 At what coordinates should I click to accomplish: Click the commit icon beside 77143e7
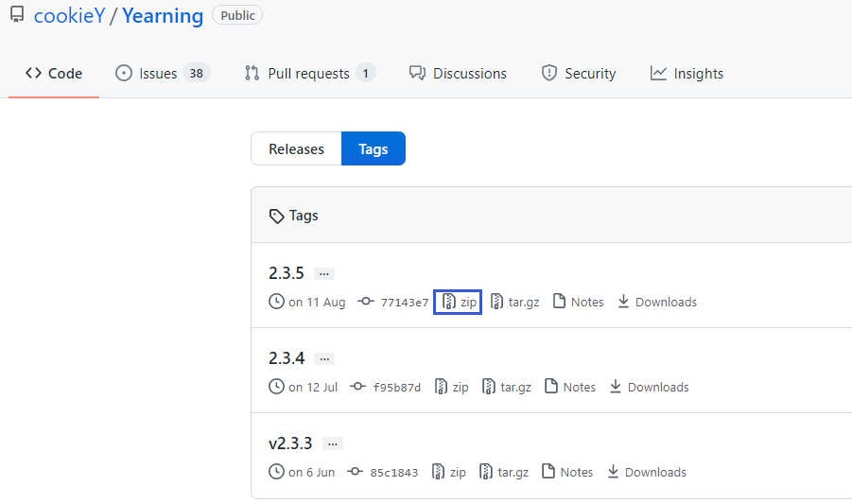[x=366, y=302]
